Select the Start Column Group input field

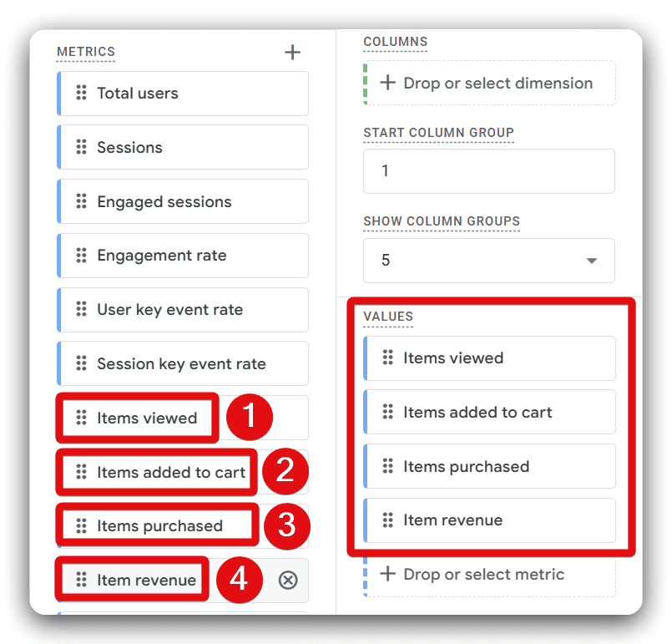(488, 170)
